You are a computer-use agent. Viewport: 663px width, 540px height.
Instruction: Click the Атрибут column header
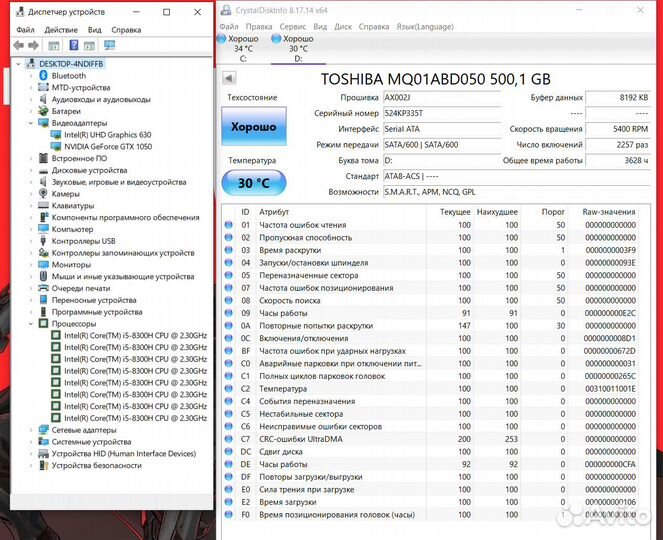274,212
